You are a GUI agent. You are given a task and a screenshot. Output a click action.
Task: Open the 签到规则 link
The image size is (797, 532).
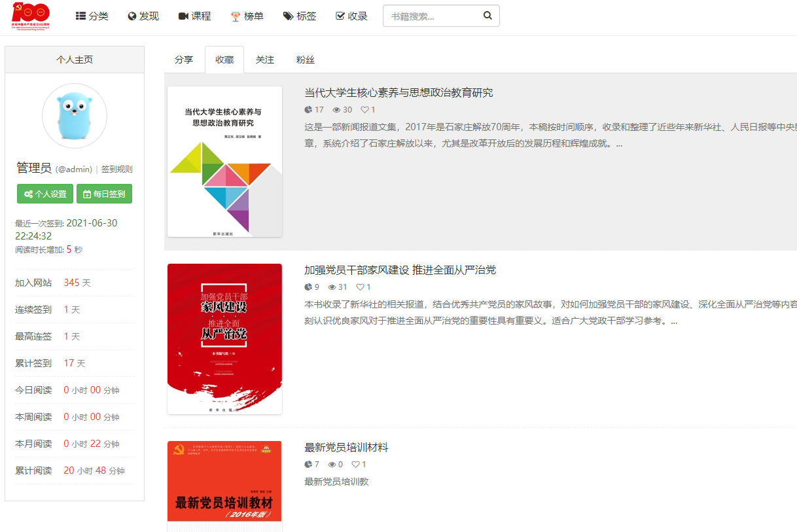(117, 169)
